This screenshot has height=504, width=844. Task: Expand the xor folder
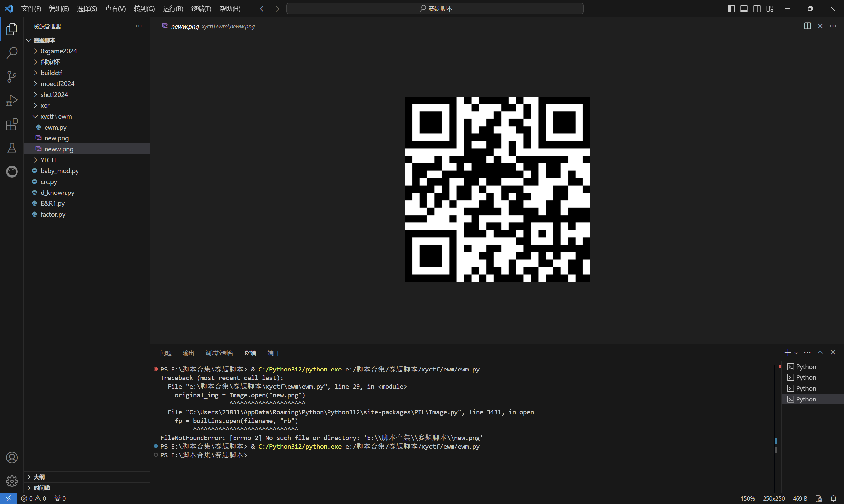(x=87, y=105)
